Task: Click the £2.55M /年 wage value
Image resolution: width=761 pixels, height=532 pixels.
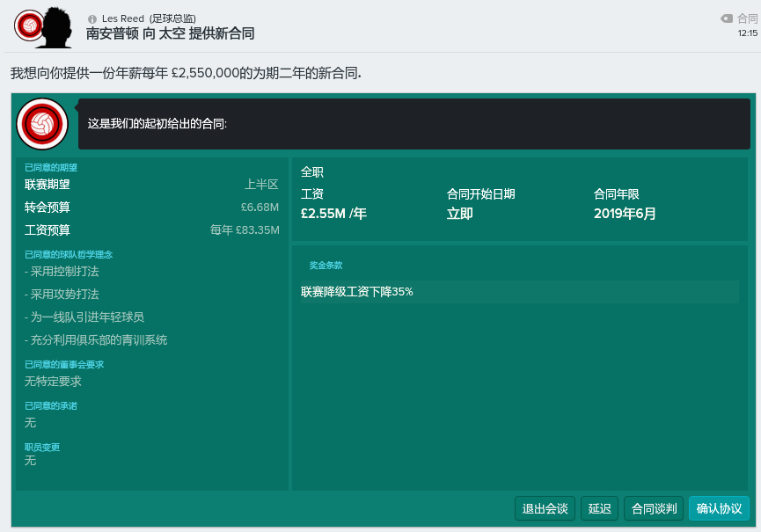Action: pos(333,214)
